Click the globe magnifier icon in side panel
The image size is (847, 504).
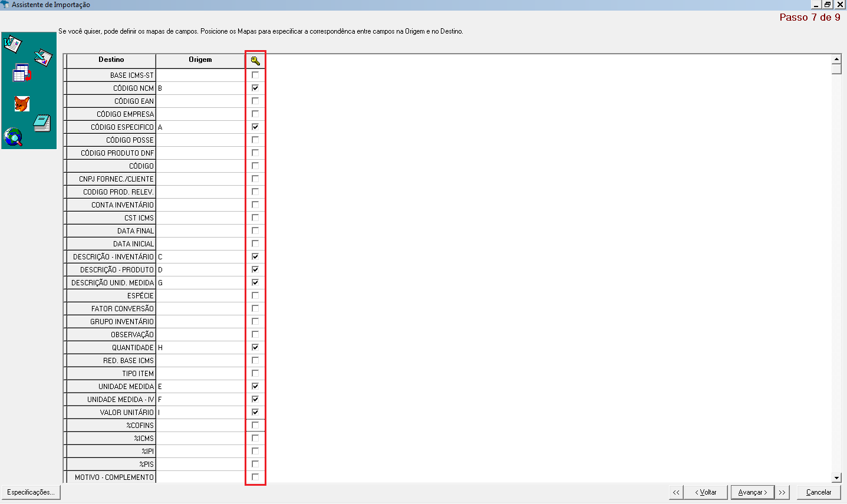[13, 137]
